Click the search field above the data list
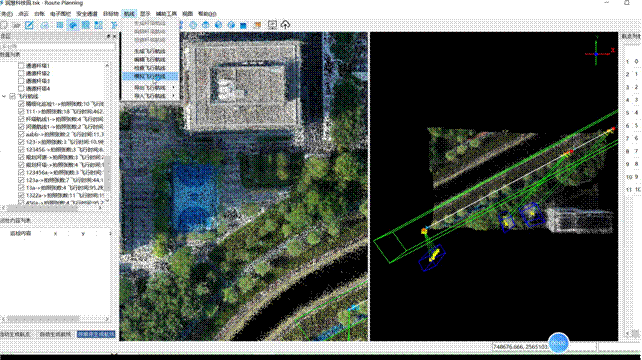The image size is (642, 360). point(57,47)
